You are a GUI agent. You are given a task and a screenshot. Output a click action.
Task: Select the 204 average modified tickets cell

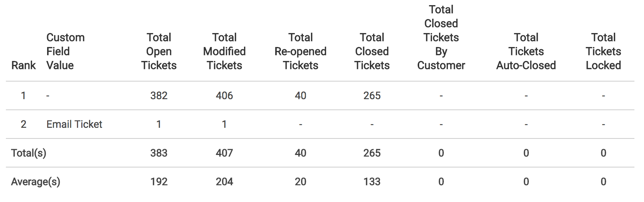[224, 181]
